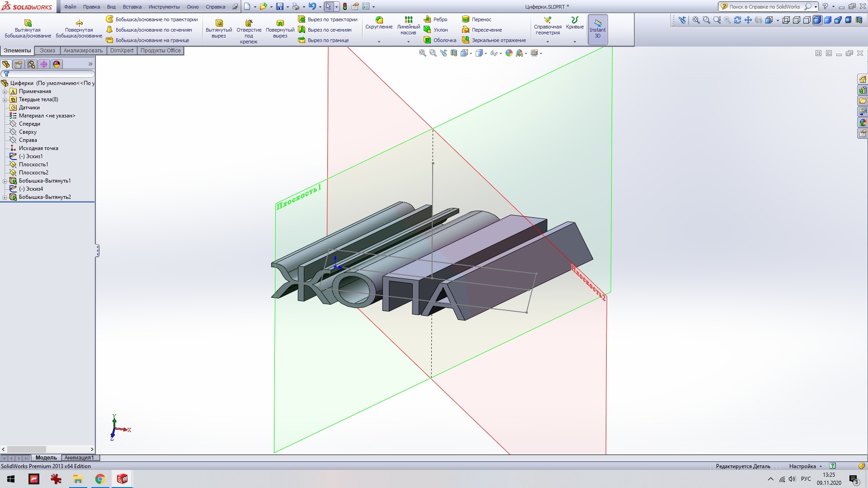This screenshot has width=868, height=488.
Task: Select (-) Эскиз4 in the feature tree
Action: point(31,189)
